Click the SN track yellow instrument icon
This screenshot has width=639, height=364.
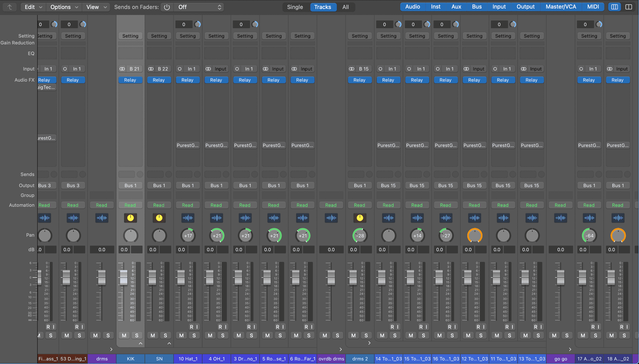159,218
